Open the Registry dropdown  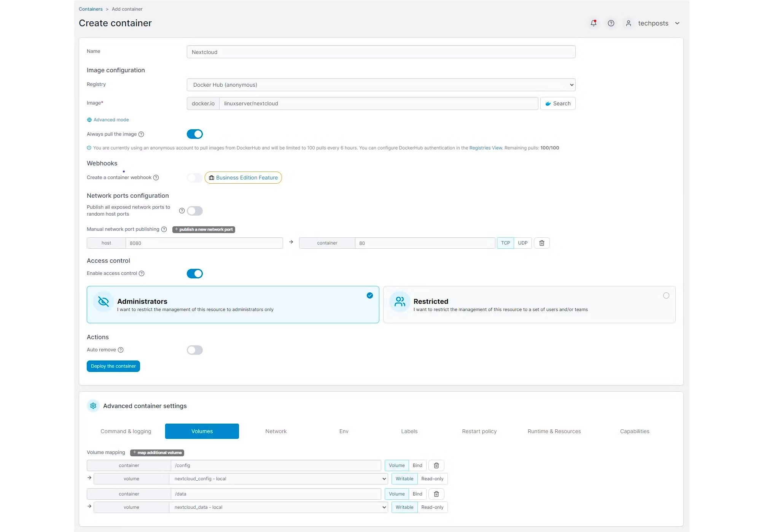380,84
